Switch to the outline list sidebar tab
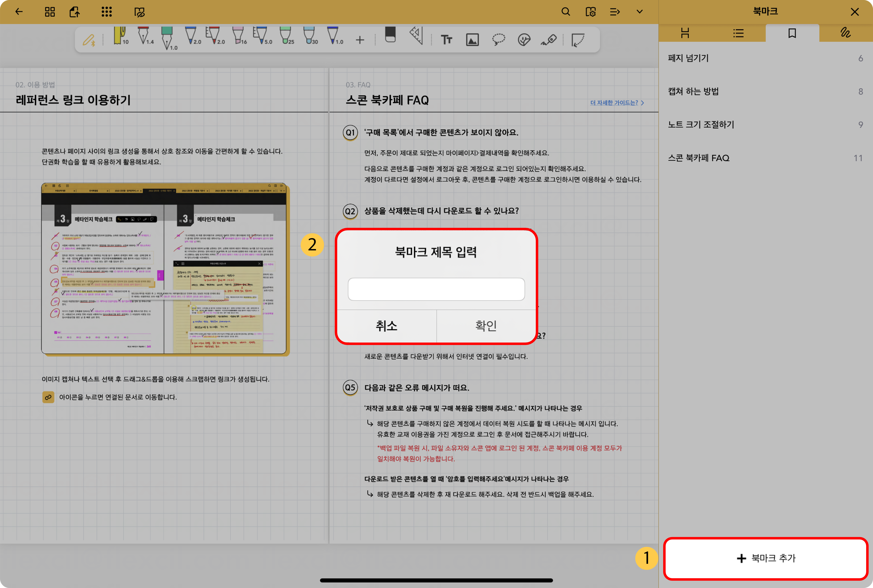This screenshot has height=588, width=873. pyautogui.click(x=738, y=33)
